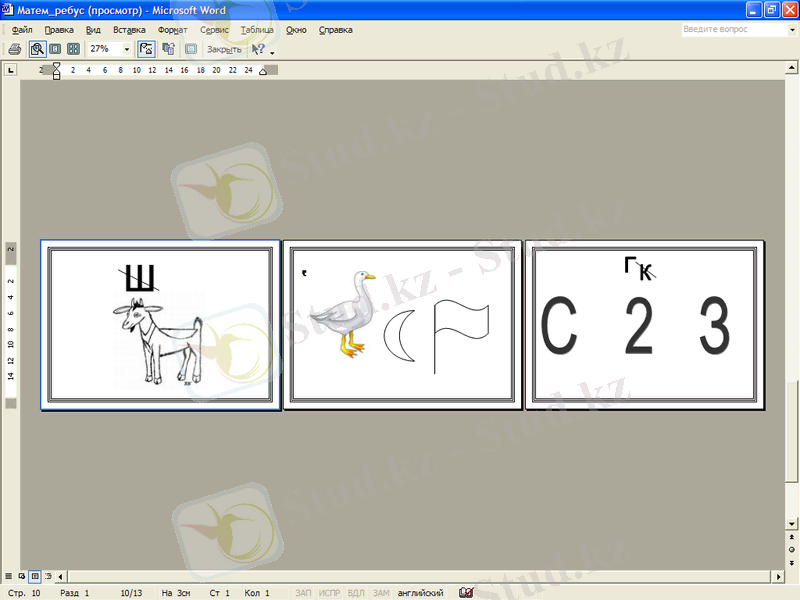Click the Print icon in the toolbar
Image resolution: width=800 pixels, height=600 pixels.
pyautogui.click(x=14, y=48)
